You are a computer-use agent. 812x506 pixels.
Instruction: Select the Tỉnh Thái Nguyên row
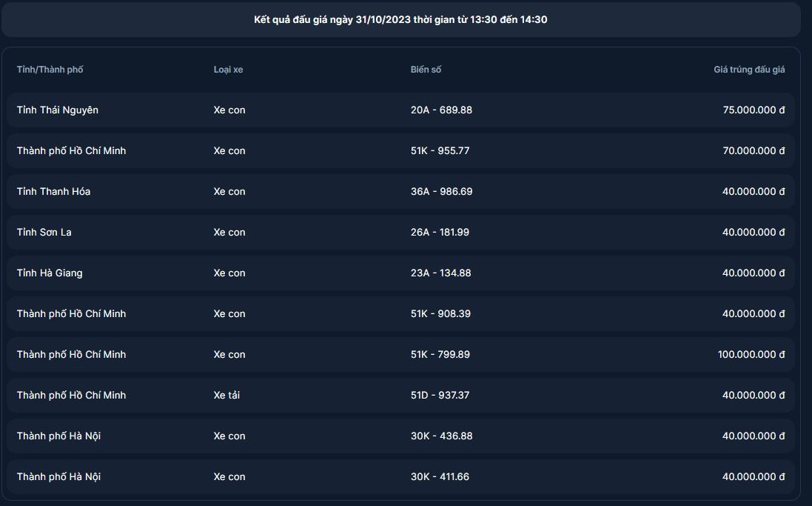[58, 110]
